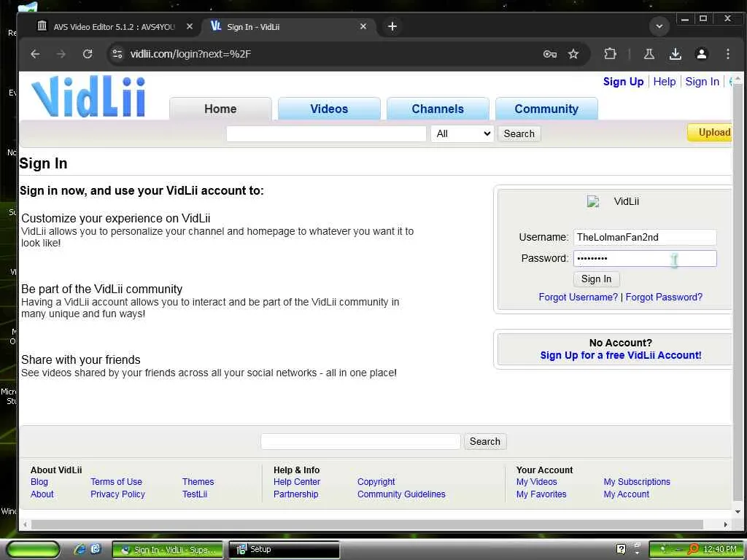Open the My Favorites footer link
Viewport: 747px width, 560px height.
541,494
